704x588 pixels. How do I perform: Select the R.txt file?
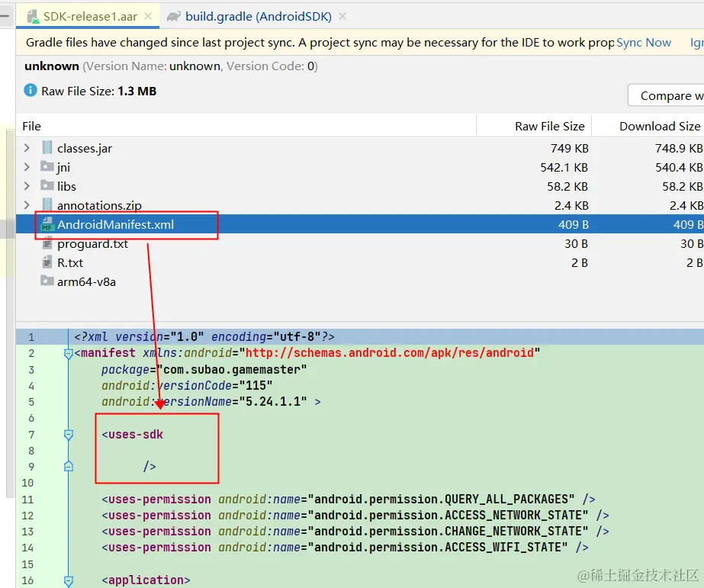click(70, 262)
